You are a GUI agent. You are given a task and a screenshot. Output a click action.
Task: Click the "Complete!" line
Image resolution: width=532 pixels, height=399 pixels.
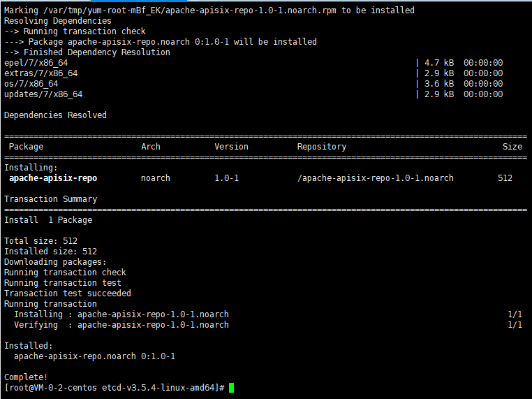tap(26, 377)
